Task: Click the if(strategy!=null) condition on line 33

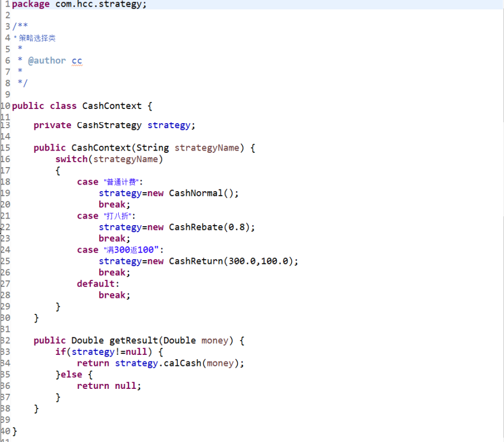Action: coord(103,352)
